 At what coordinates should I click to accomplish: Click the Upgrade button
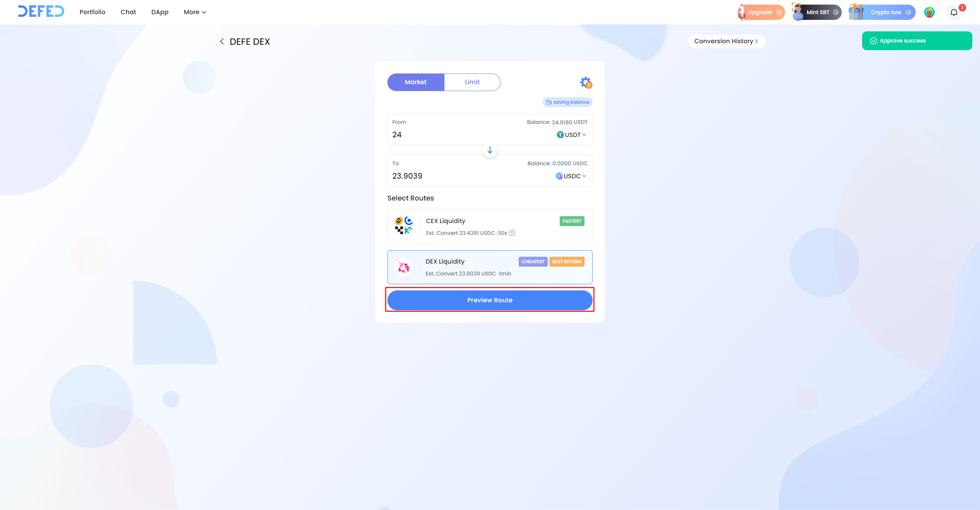pyautogui.click(x=761, y=12)
